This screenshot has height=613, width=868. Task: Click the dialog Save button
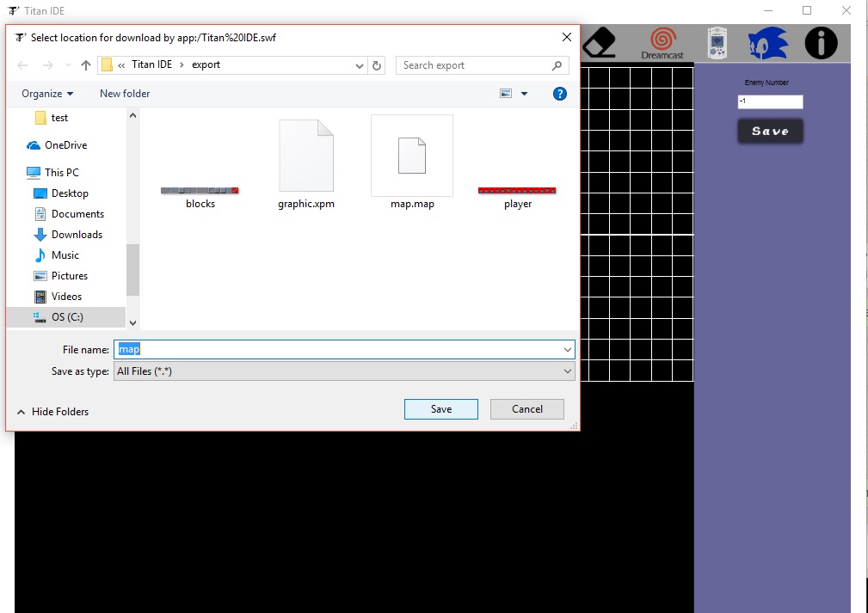(441, 409)
